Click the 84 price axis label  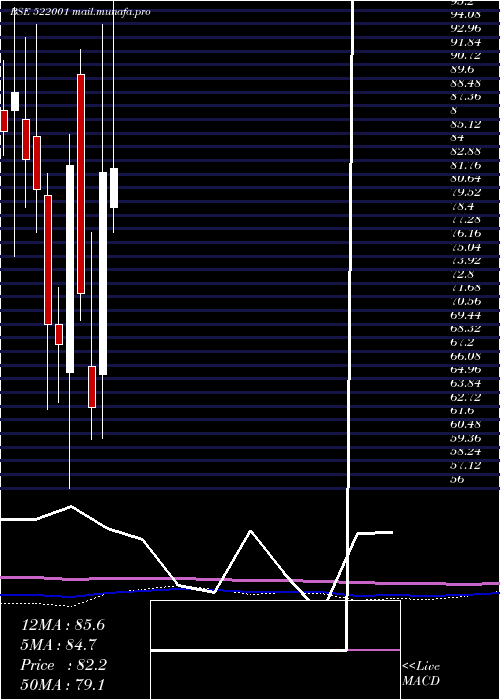click(x=457, y=138)
